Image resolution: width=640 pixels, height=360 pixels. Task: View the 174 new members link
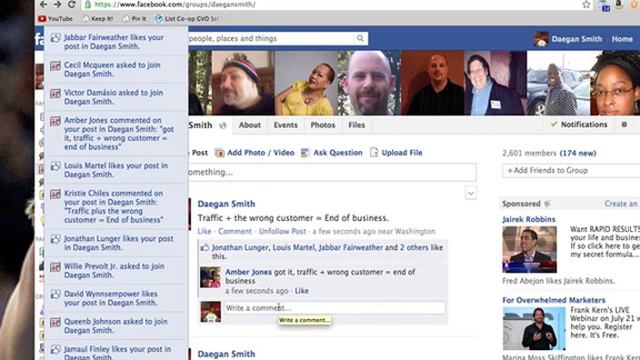coord(578,153)
